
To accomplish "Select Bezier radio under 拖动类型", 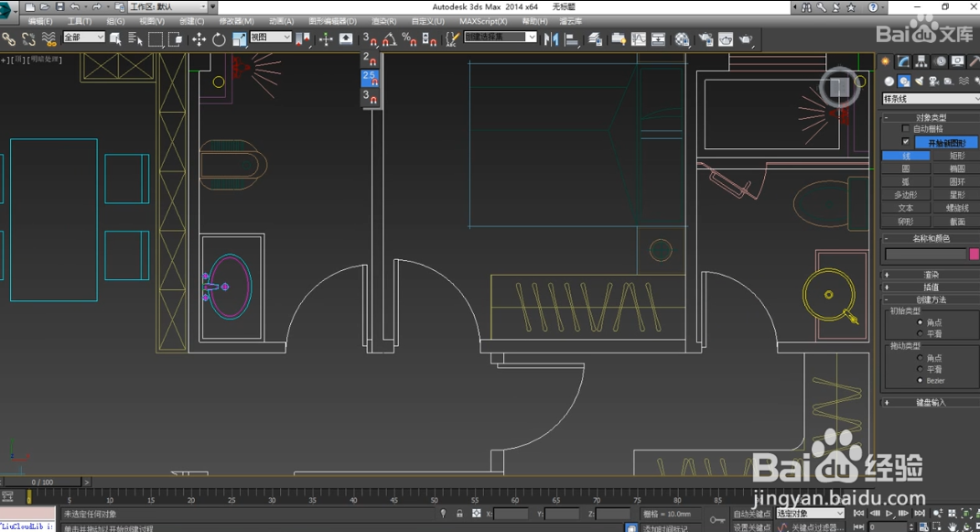I will (920, 380).
